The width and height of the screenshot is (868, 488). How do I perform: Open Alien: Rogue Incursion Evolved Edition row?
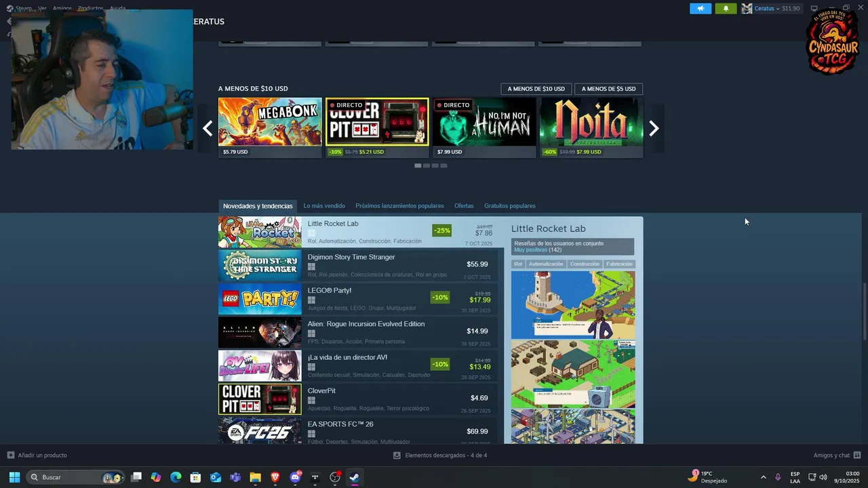358,333
